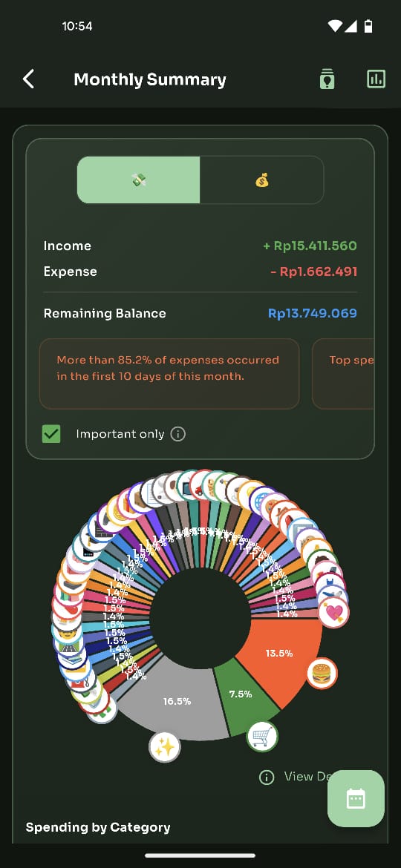Switch to the cash banknote tab
401x868 pixels.
(x=138, y=180)
